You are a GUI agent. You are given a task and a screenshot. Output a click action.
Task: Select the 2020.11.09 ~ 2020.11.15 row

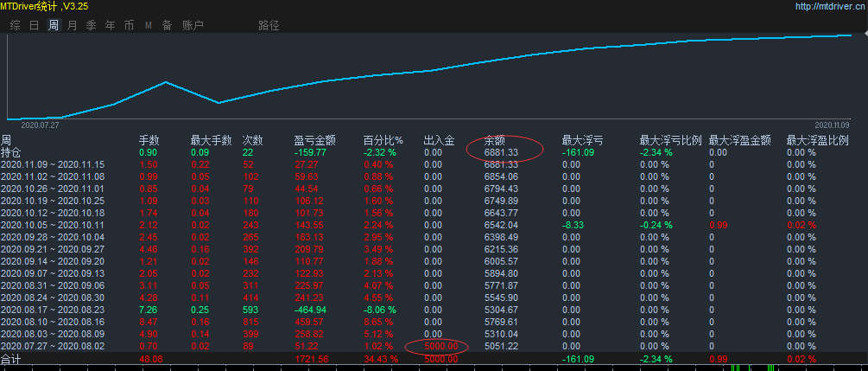click(52, 164)
